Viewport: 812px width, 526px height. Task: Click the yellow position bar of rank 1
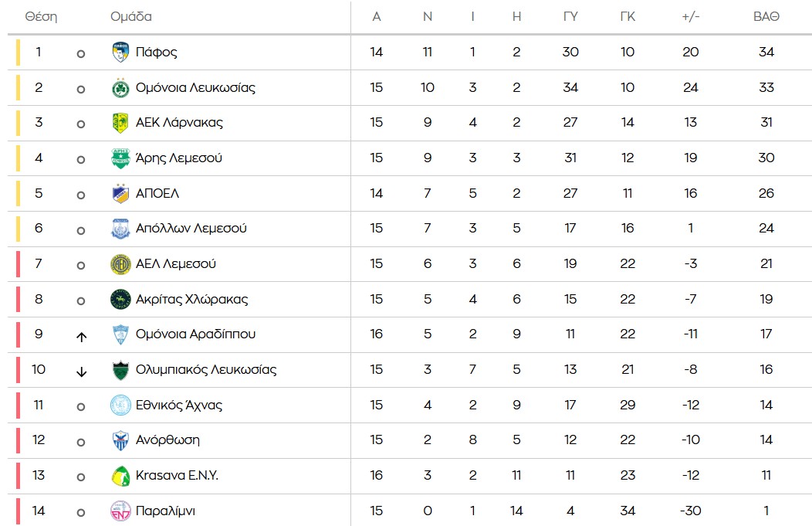coord(18,53)
